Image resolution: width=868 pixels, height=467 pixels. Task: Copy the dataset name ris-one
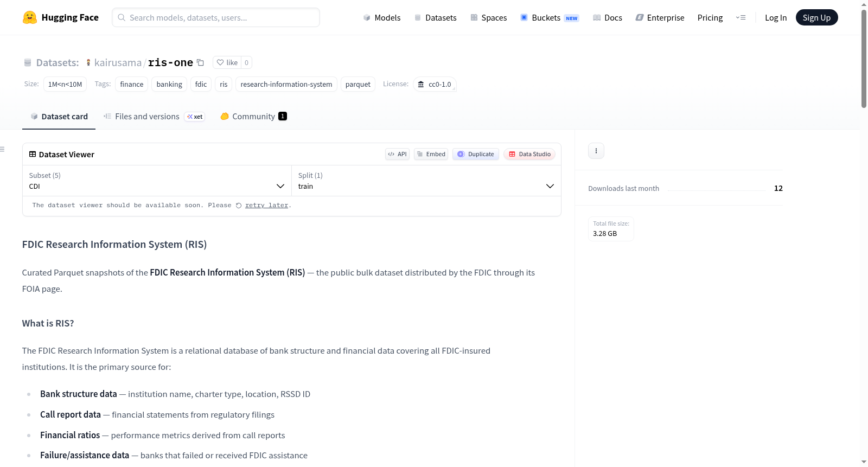point(200,62)
